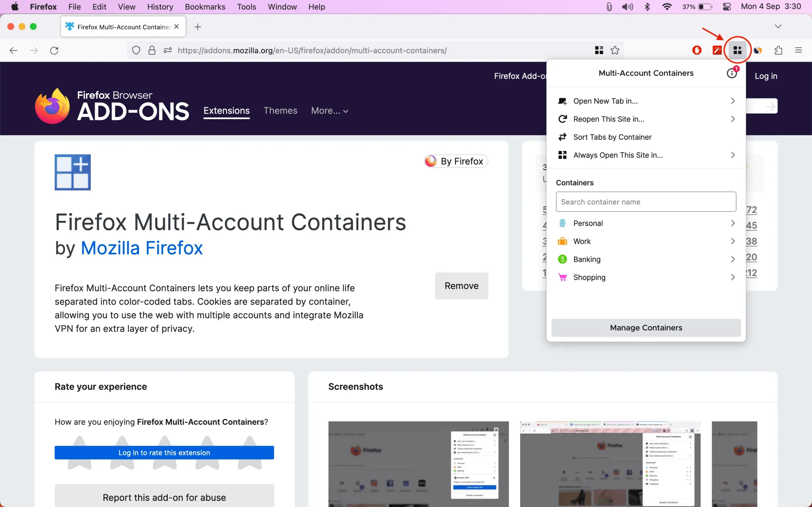Expand the Always Open This Site in menu
The height and width of the screenshot is (507, 812).
click(732, 155)
